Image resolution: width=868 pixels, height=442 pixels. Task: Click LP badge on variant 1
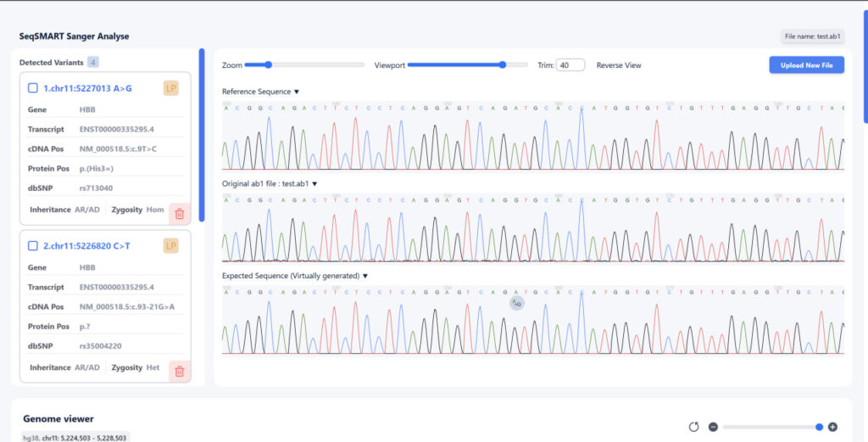click(x=171, y=88)
